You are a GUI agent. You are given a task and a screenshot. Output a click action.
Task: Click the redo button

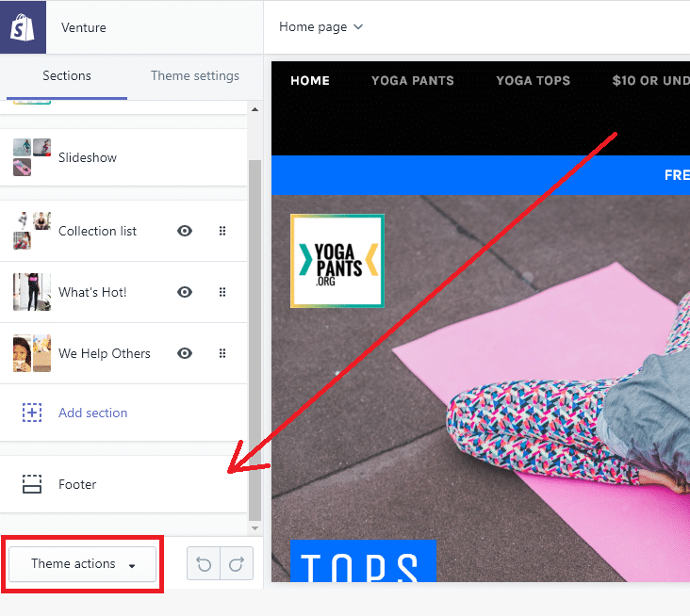point(237,563)
